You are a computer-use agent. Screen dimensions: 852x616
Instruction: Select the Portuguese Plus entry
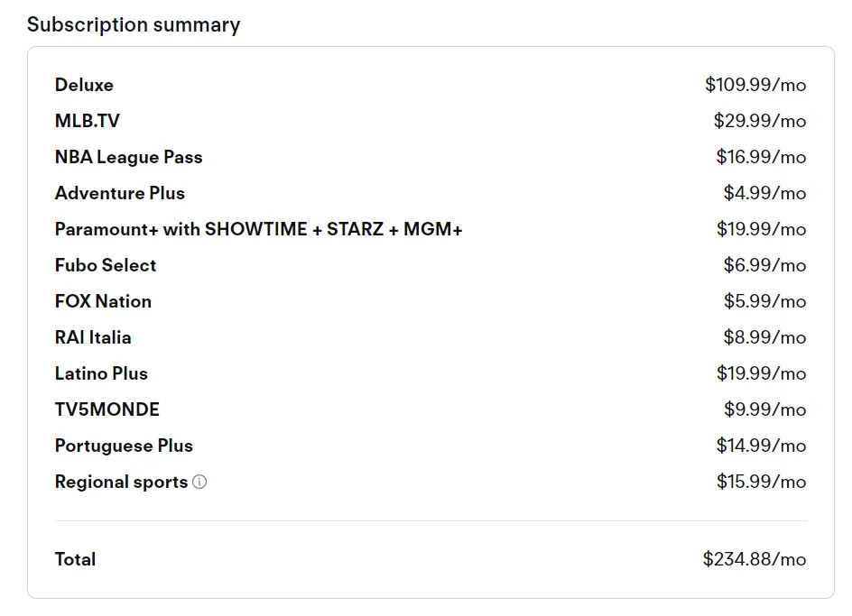coord(124,446)
